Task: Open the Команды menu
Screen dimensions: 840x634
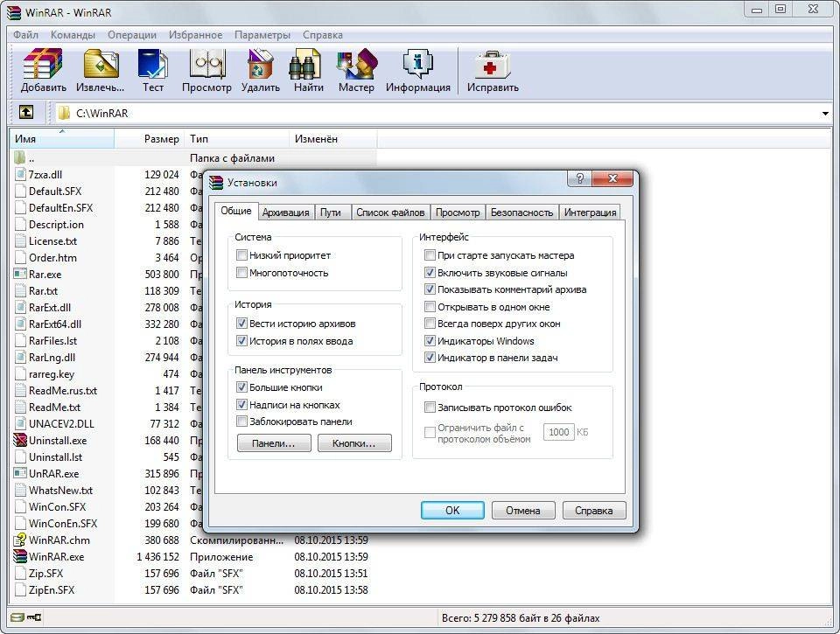Action: point(73,35)
